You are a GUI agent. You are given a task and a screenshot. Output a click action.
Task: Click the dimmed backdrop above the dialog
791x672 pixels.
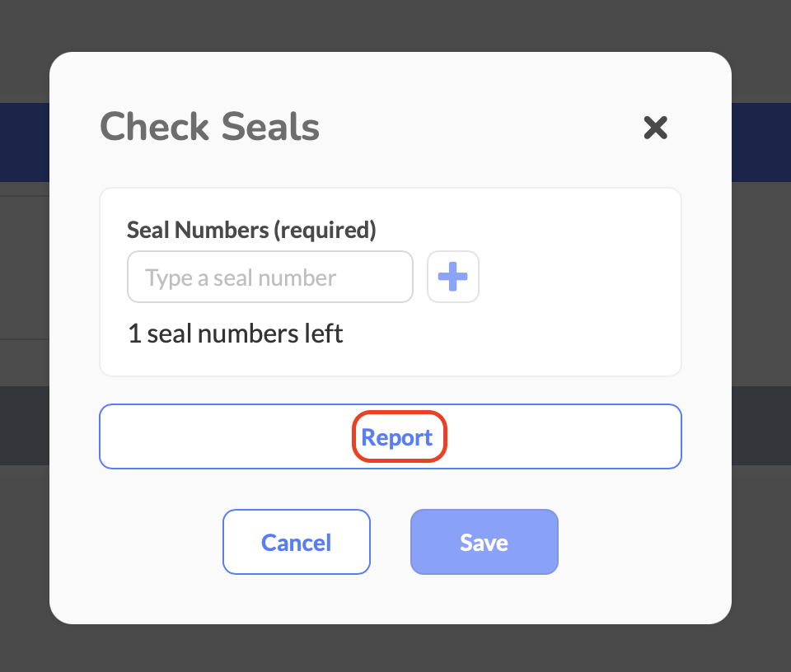(x=395, y=25)
